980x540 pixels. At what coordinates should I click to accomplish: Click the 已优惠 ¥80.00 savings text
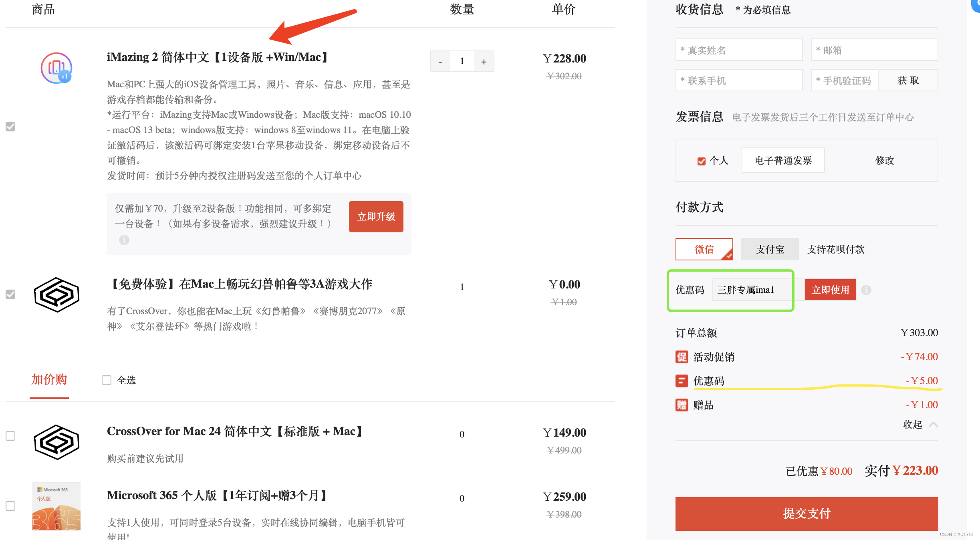coord(819,471)
